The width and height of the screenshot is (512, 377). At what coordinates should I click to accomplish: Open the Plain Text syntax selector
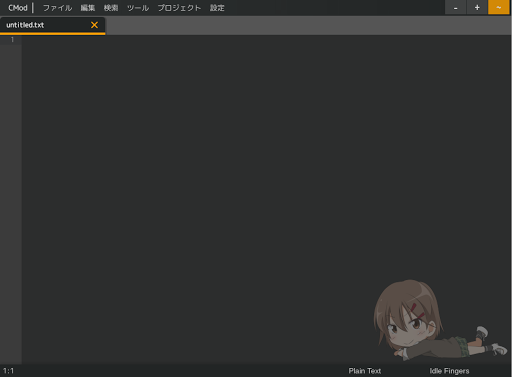(365, 371)
